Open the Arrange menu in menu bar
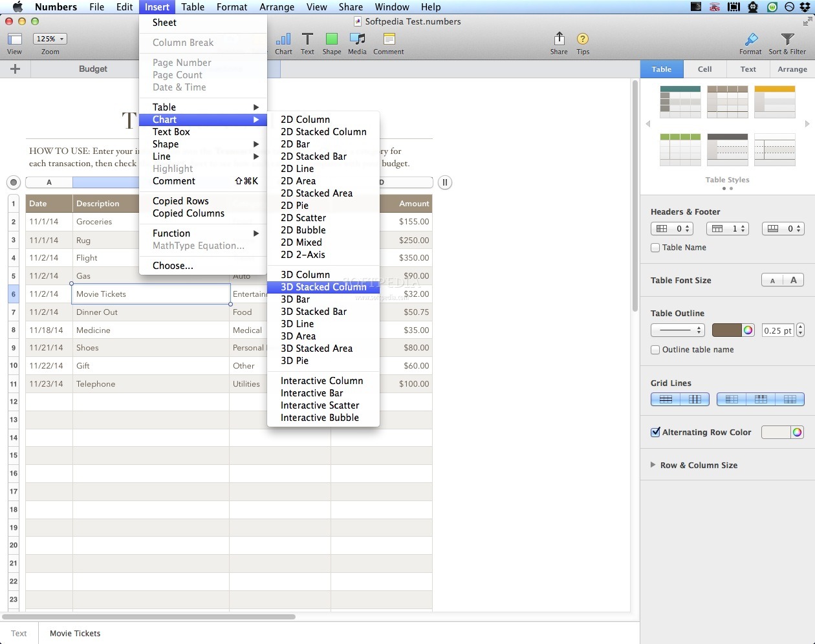This screenshot has width=815, height=644. pyautogui.click(x=277, y=7)
